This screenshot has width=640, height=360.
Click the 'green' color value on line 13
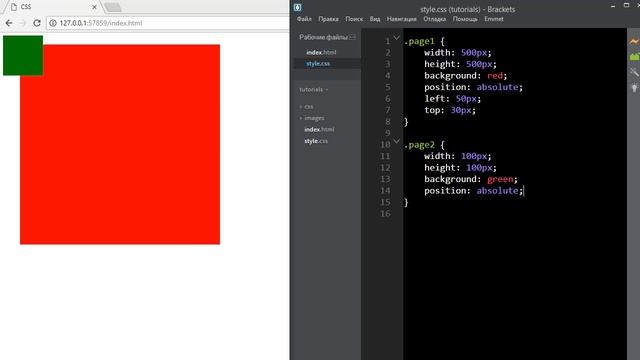pos(500,179)
